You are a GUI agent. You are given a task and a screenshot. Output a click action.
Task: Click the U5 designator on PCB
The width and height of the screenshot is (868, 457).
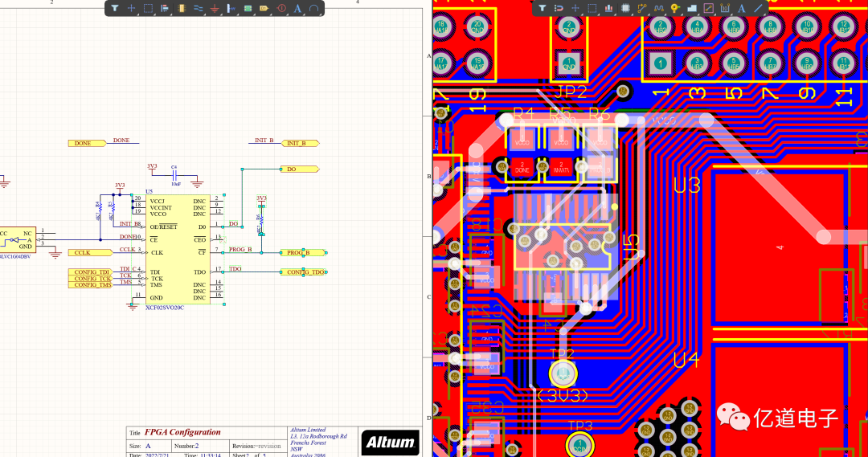click(631, 247)
